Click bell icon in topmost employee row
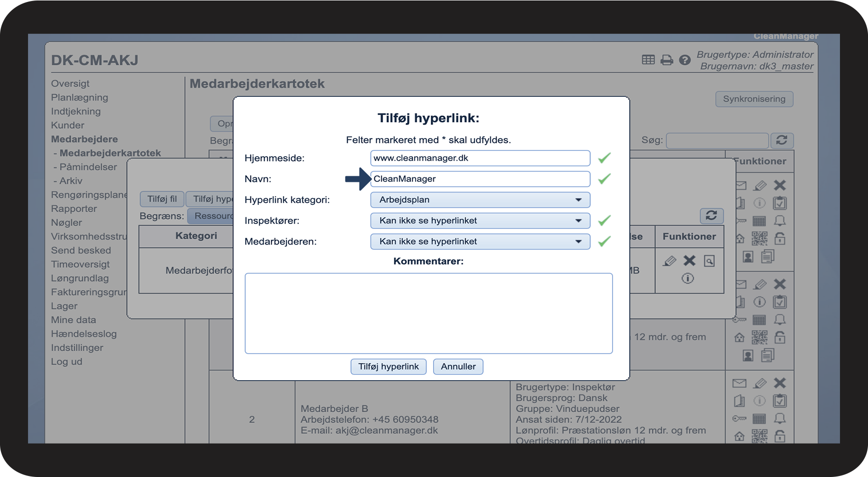This screenshot has width=868, height=477. point(780,221)
